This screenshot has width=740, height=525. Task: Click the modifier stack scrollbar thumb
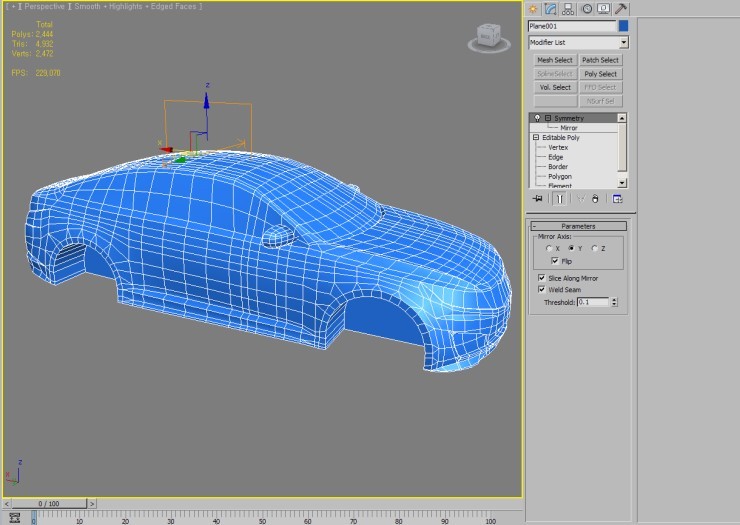pyautogui.click(x=622, y=147)
